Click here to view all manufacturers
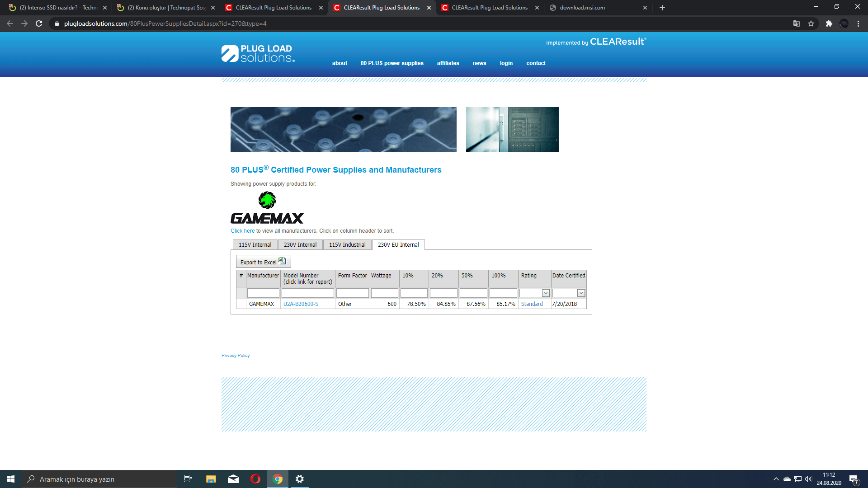Screen dimensions: 868x488 coord(243,231)
